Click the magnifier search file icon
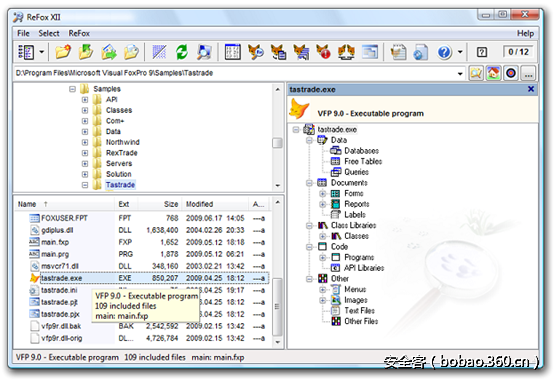554x380 pixels. point(204,52)
